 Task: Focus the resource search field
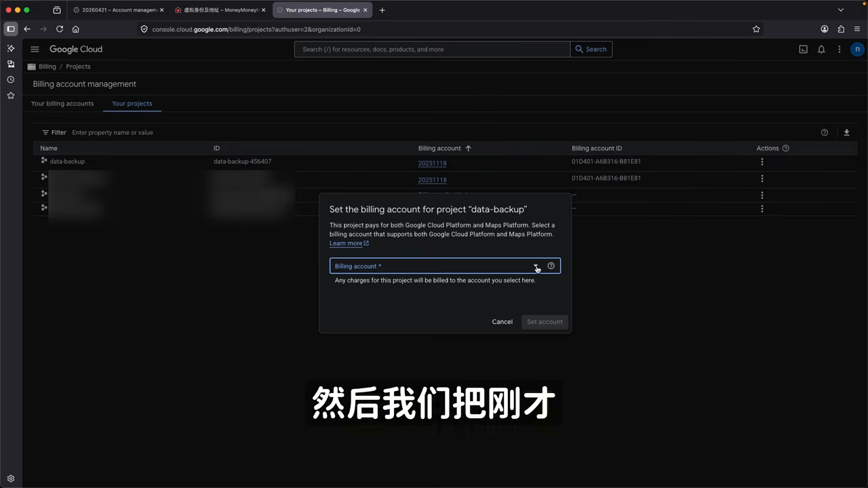coord(433,49)
